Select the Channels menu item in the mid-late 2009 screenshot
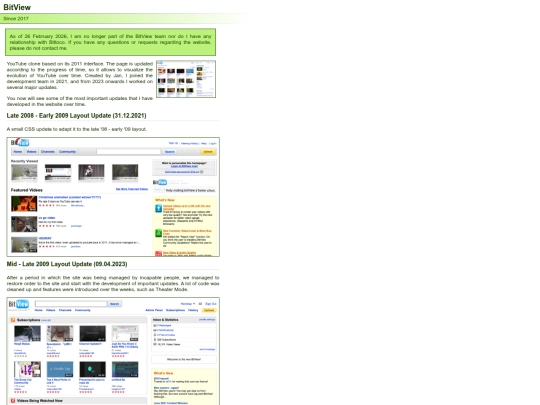Screen dimensions: 540x405 coord(65,310)
